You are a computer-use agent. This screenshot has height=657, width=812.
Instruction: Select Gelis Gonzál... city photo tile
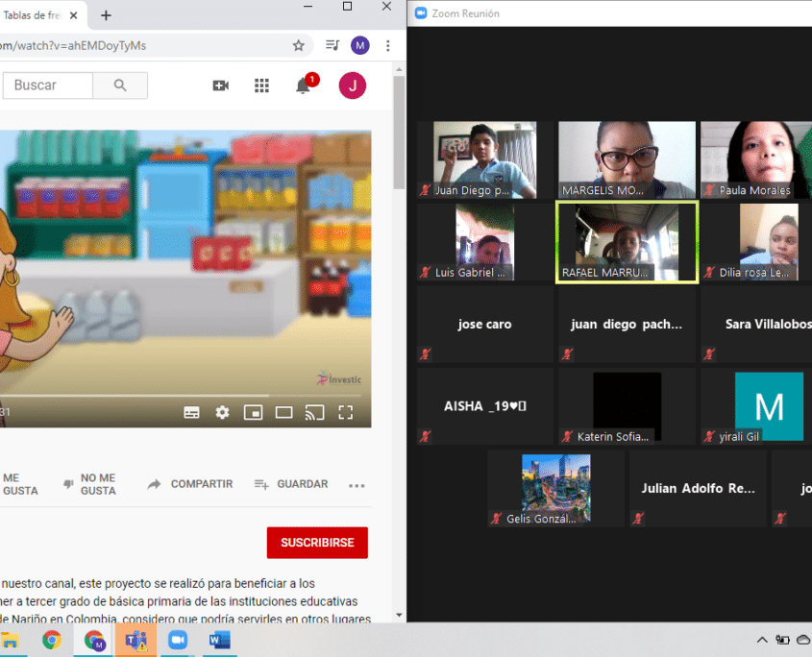pos(555,489)
